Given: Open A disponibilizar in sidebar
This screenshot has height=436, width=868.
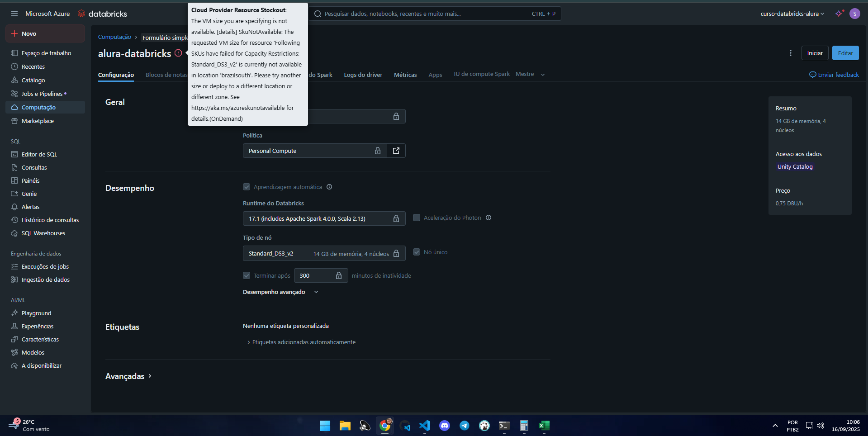Looking at the screenshot, I should pos(45,365).
